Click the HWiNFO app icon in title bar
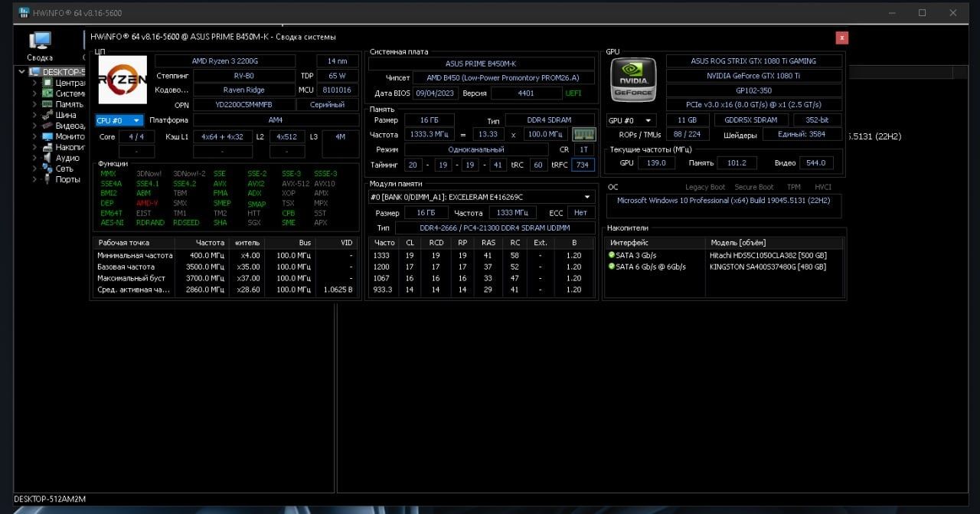 tap(24, 13)
